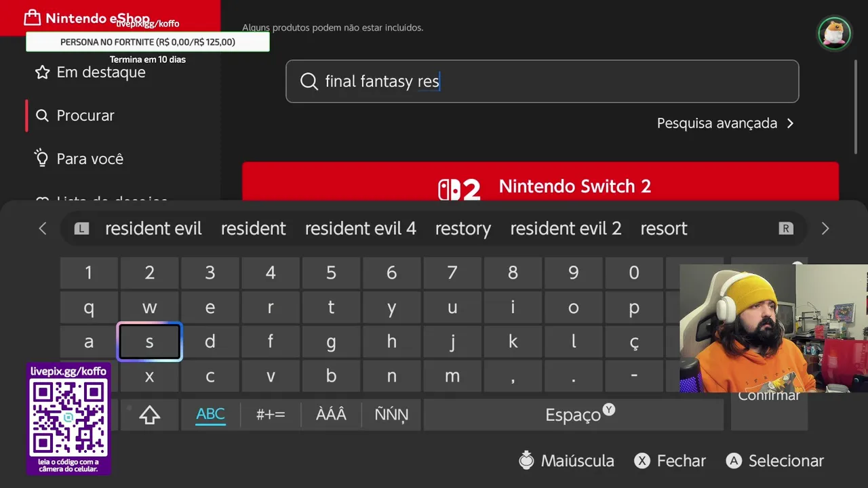Image resolution: width=868 pixels, height=488 pixels.
Task: Choose the 'resident evil' suggestion
Action: (153, 228)
